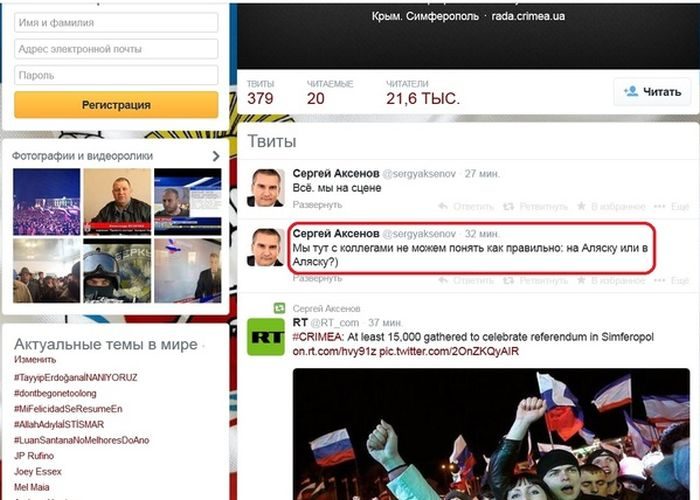
Task: Expand the first tweet via Развернуть
Action: coord(317,205)
